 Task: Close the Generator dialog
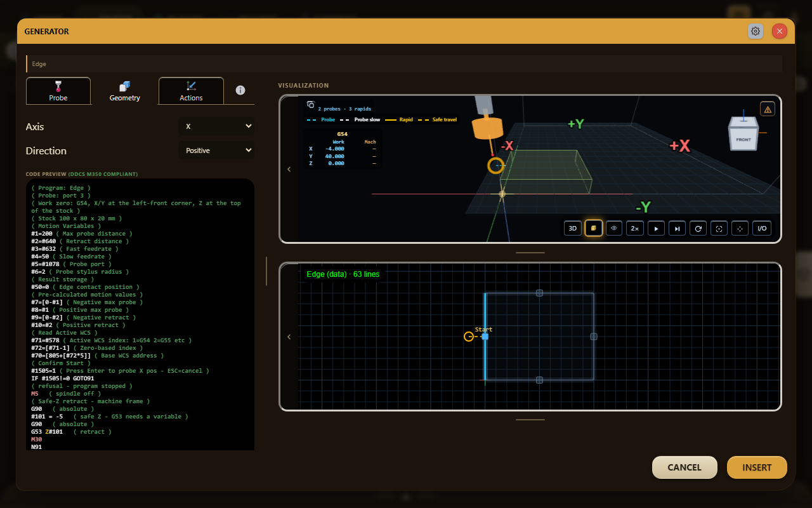pyautogui.click(x=780, y=31)
